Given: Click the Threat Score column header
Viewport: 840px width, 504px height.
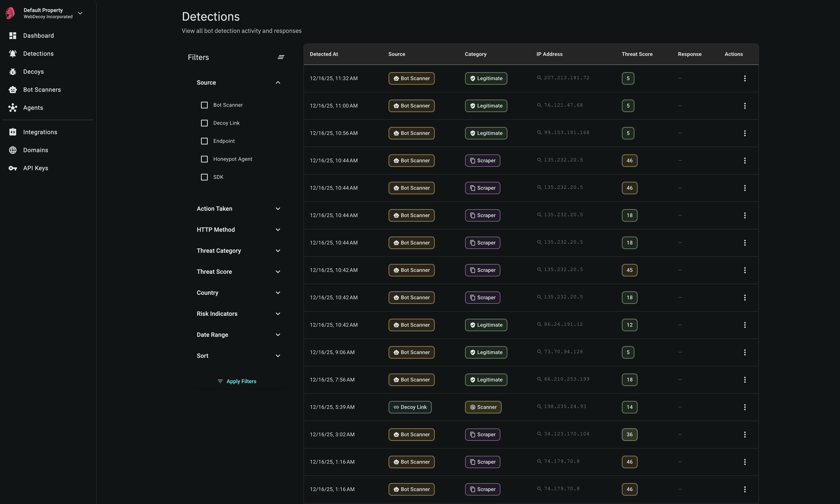Looking at the screenshot, I should coord(637,54).
